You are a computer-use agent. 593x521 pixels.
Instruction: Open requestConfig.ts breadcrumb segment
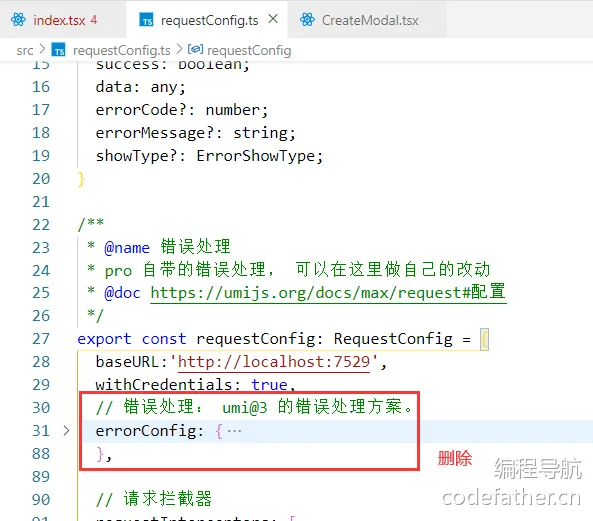(121, 50)
